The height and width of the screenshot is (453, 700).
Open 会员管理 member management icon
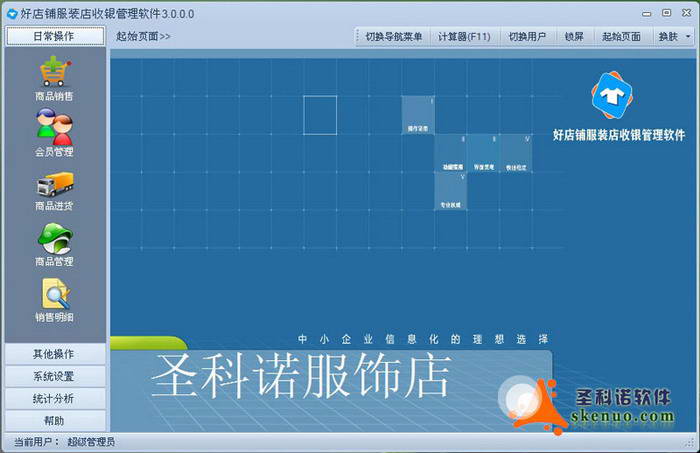pos(54,127)
